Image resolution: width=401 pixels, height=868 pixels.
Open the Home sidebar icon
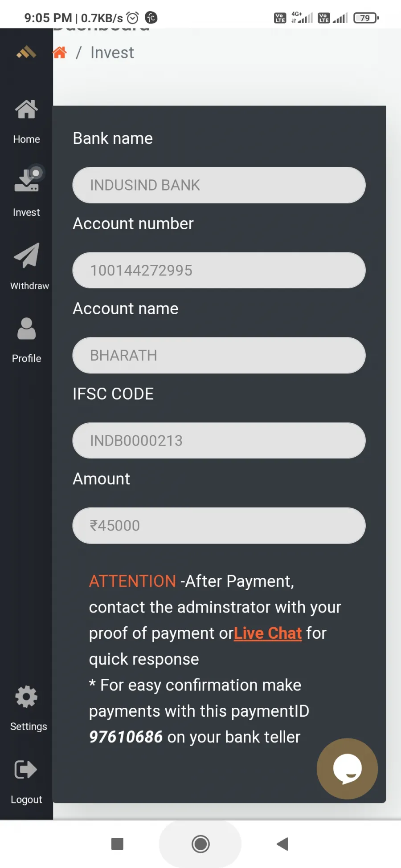click(x=26, y=110)
